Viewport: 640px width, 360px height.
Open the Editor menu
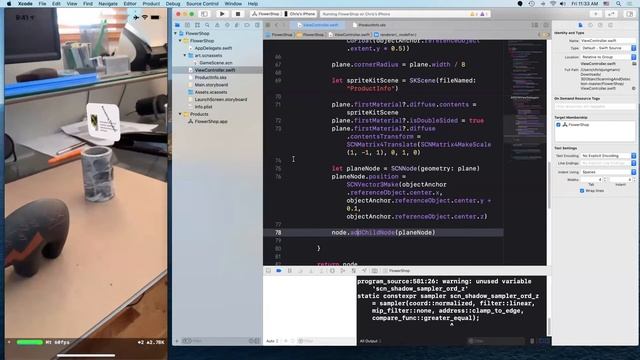(x=130, y=4)
